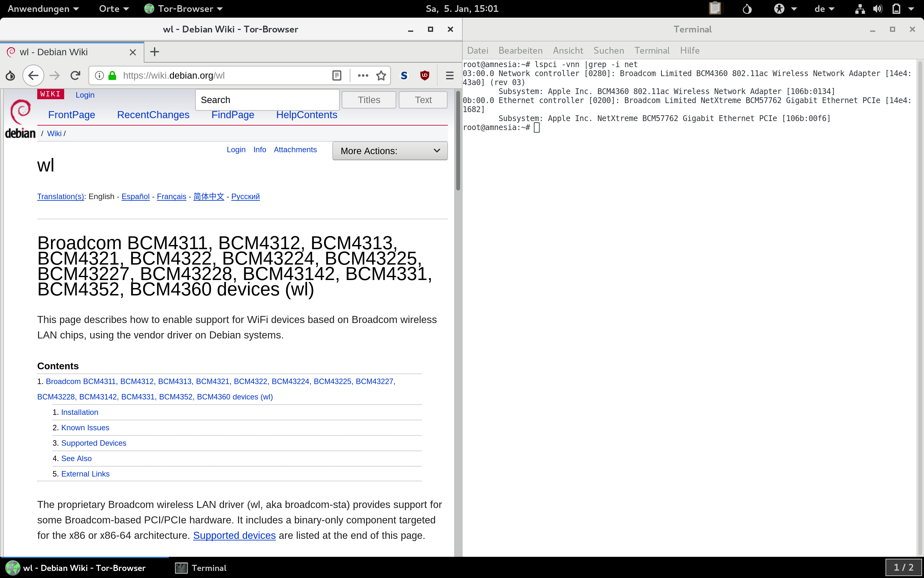Click the green padlock in the address bar
The image size is (924, 578).
[x=112, y=76]
